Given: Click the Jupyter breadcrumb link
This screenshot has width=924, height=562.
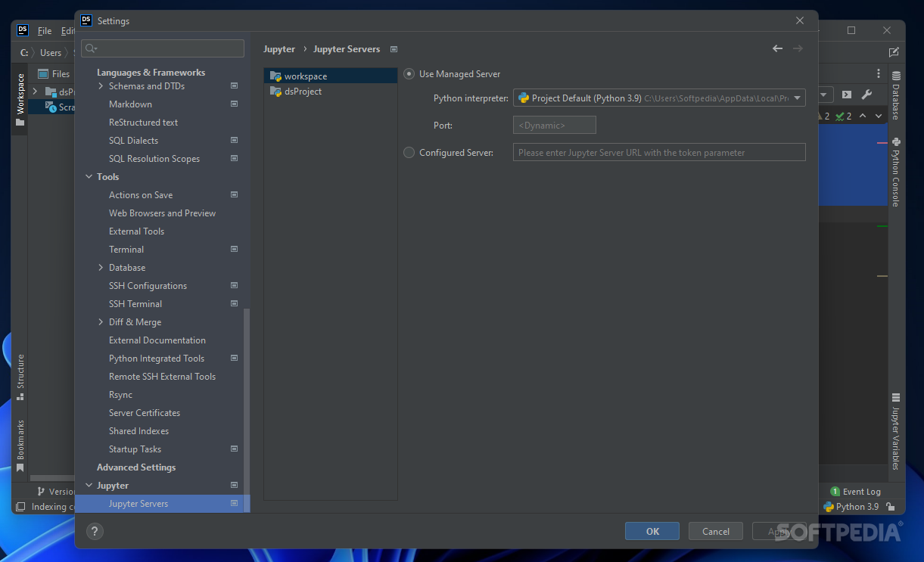Looking at the screenshot, I should point(279,49).
